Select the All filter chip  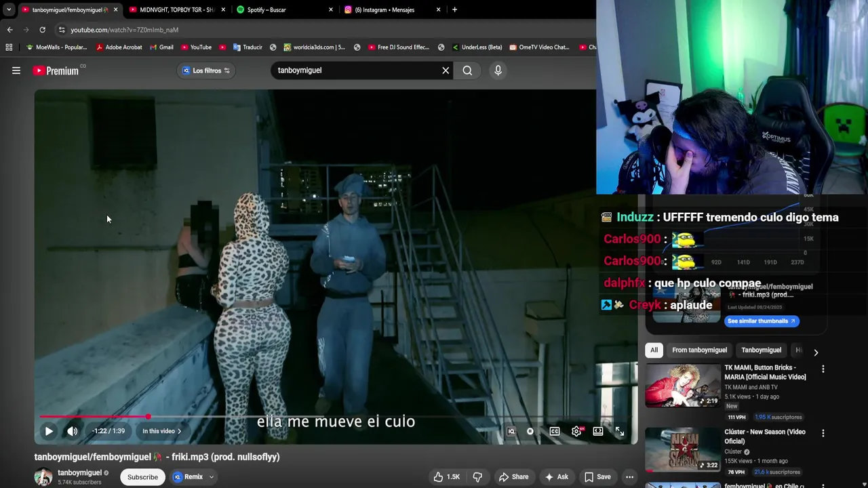coord(654,350)
